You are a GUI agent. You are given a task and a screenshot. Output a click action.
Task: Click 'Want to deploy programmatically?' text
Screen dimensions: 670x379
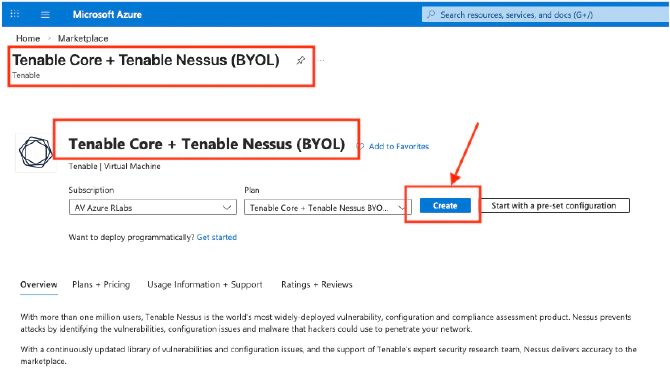click(x=132, y=237)
